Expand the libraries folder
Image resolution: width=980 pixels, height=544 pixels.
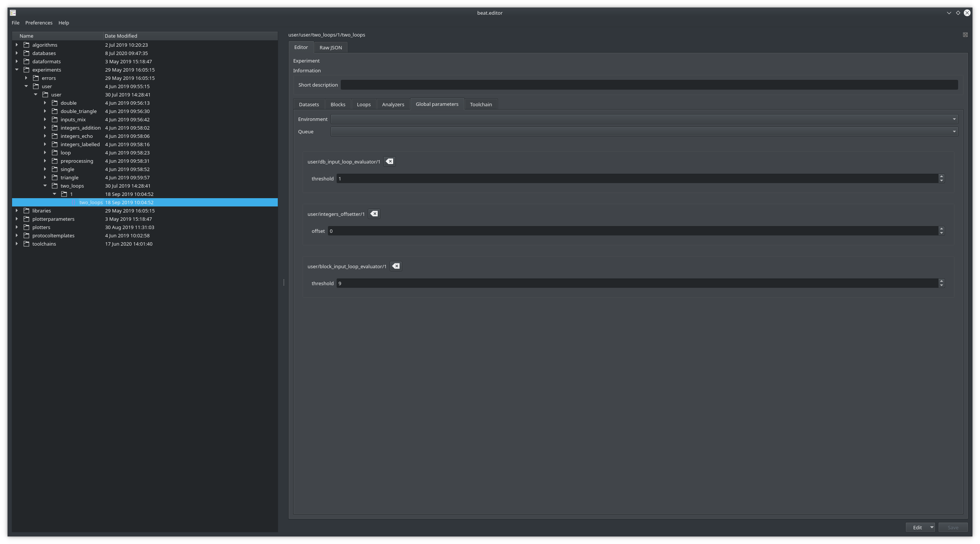pos(17,211)
